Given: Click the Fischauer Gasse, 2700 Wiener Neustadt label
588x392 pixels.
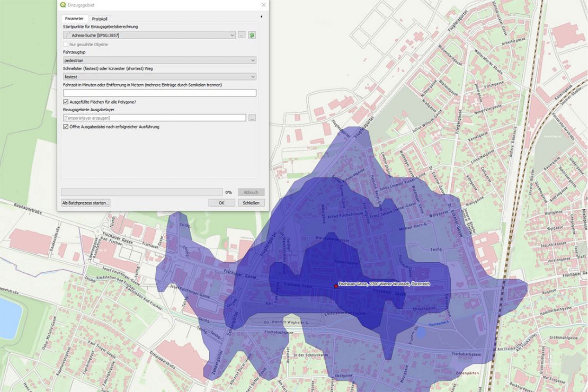Looking at the screenshot, I should pyautogui.click(x=384, y=284).
